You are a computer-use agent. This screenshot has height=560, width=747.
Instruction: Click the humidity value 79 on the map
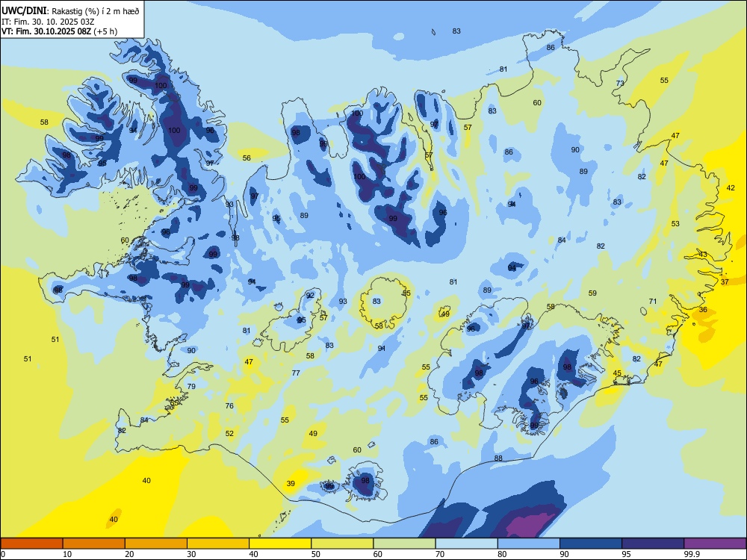(191, 387)
